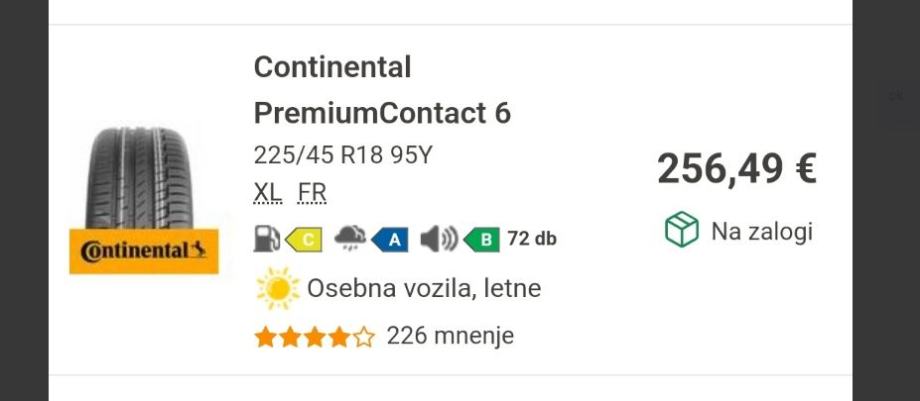Click the 72 db noise value
The image size is (920, 401).
(x=532, y=239)
